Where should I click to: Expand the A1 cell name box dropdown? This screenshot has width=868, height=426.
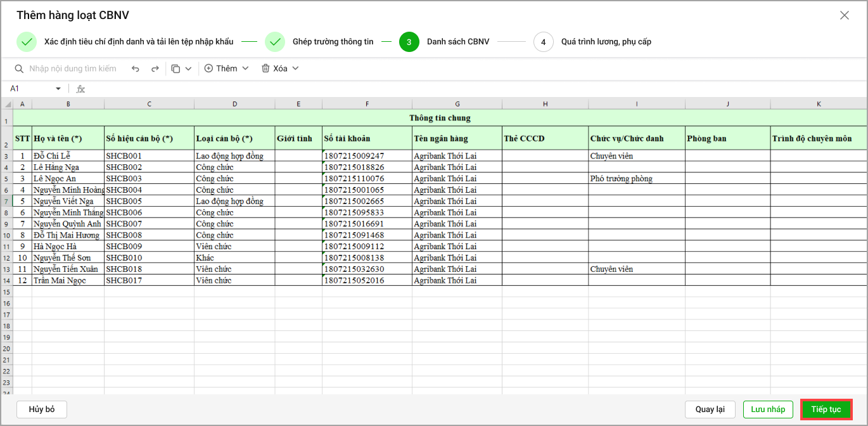(x=58, y=89)
